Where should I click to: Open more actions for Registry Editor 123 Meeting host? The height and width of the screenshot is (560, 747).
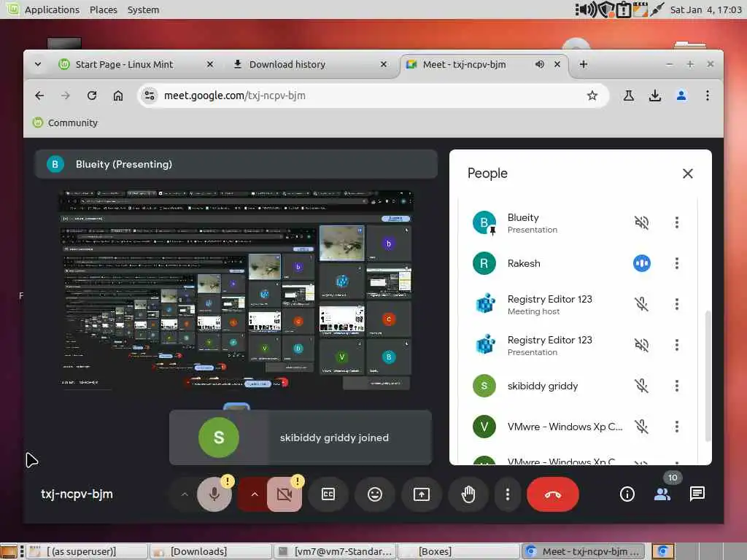point(676,304)
